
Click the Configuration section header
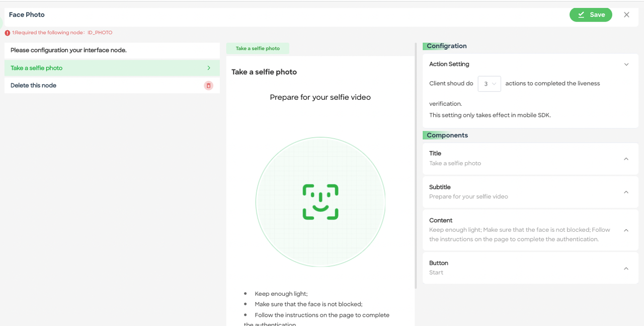pyautogui.click(x=445, y=46)
